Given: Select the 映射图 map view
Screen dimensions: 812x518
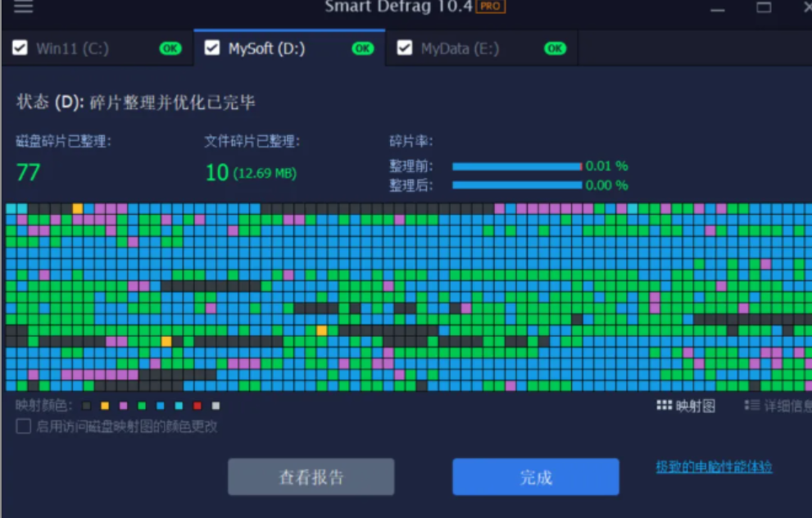Looking at the screenshot, I should coord(686,406).
